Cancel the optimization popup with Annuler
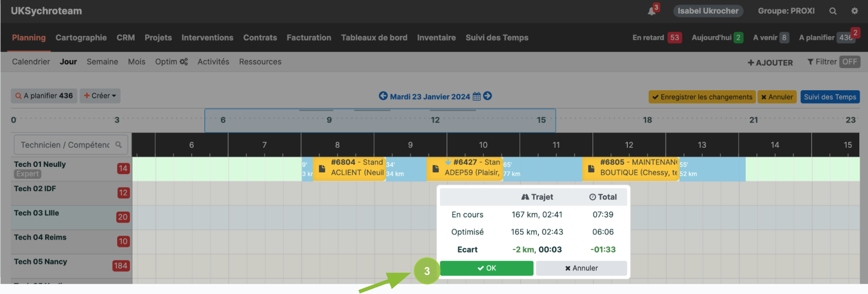This screenshot has width=868, height=294. click(581, 268)
